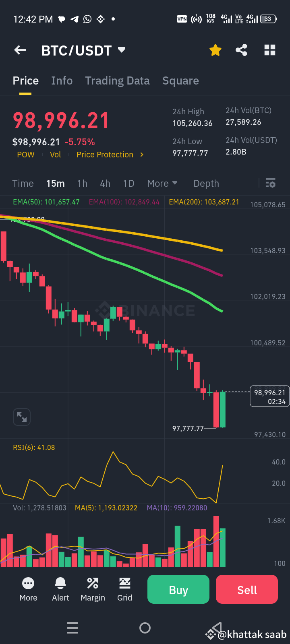Toggle the yellow favorite star

(x=215, y=50)
